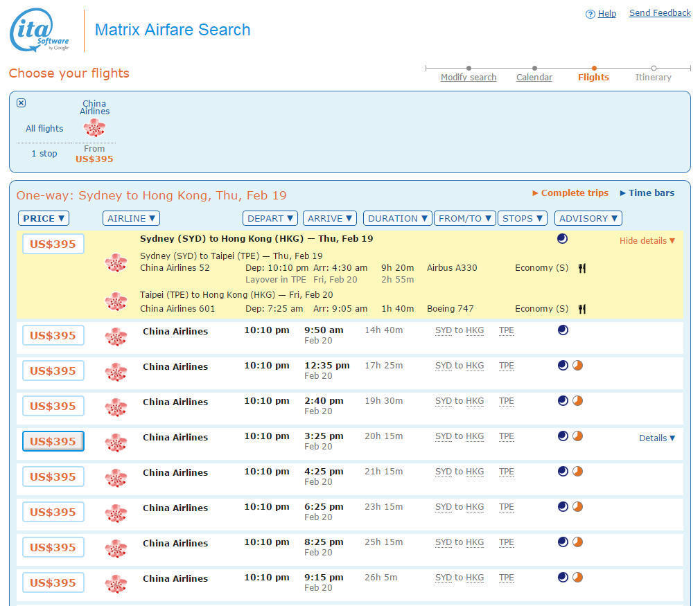
Task: Click airline logo on 25h 15m flight row
Action: click(116, 549)
